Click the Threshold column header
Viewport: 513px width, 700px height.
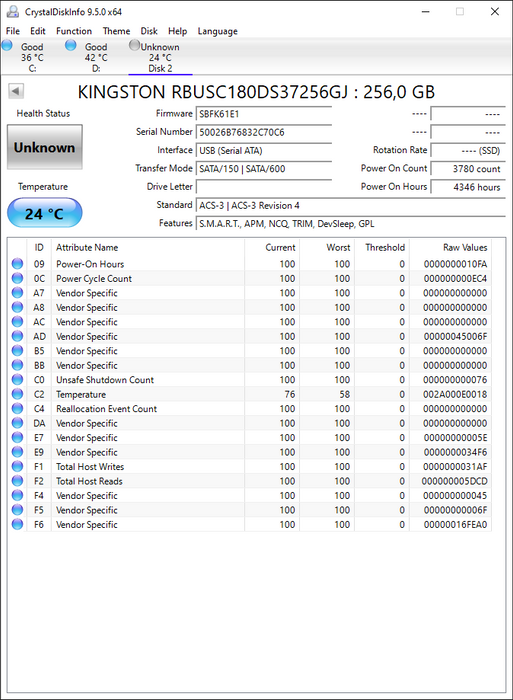pos(382,247)
